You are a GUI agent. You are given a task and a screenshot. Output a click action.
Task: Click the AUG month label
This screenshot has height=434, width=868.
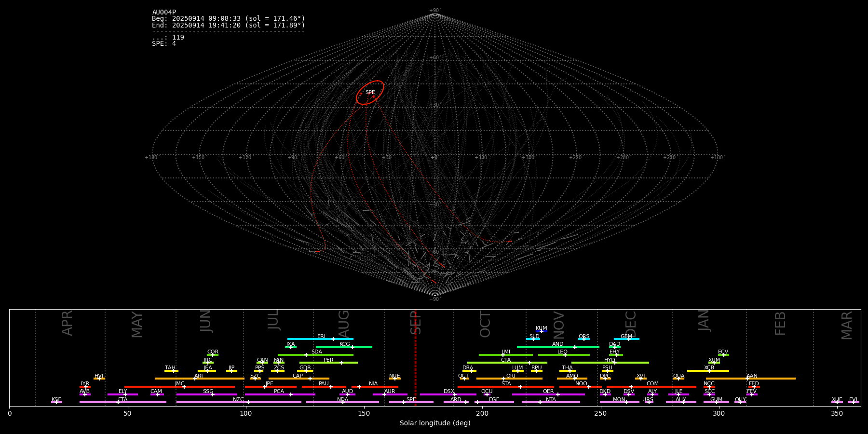tap(343, 324)
